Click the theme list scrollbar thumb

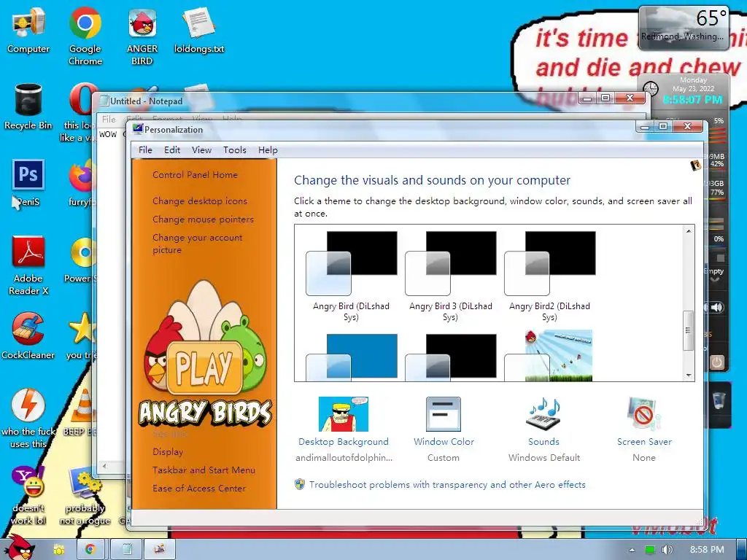point(688,330)
